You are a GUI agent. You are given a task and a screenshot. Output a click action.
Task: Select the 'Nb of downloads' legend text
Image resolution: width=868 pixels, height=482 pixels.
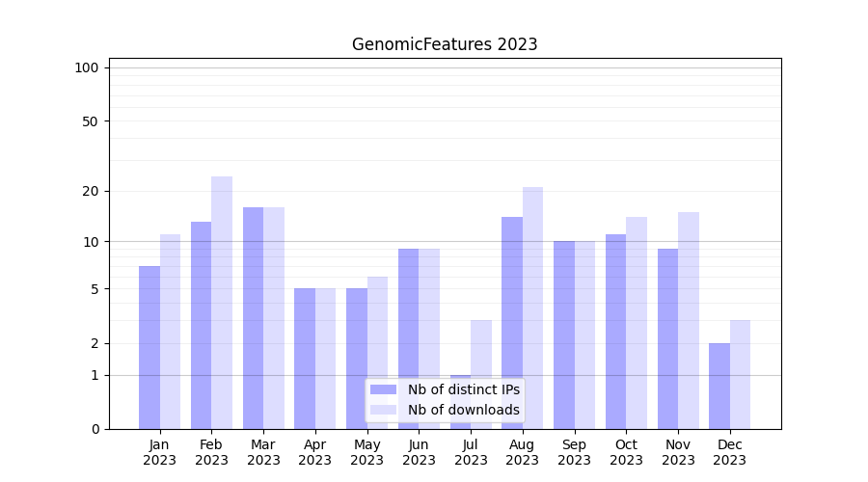pos(463,410)
